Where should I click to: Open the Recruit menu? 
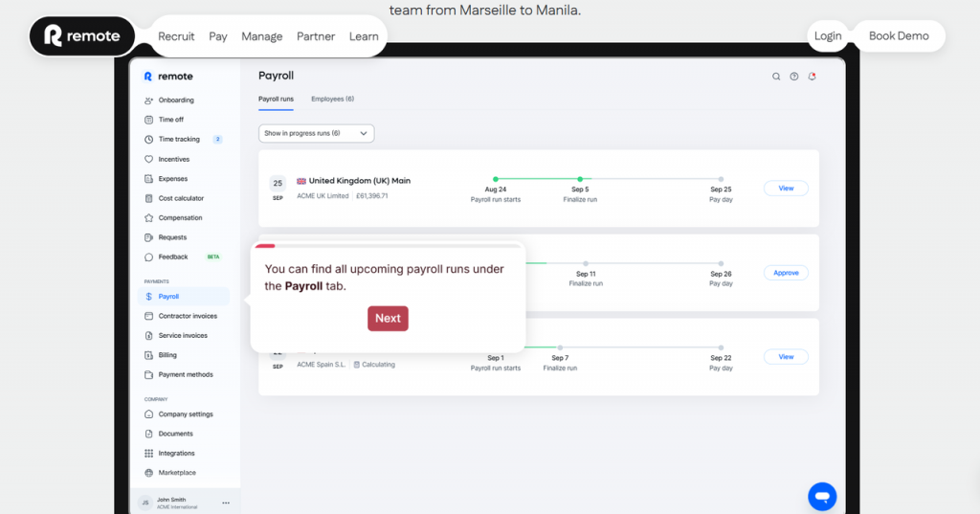coord(176,36)
